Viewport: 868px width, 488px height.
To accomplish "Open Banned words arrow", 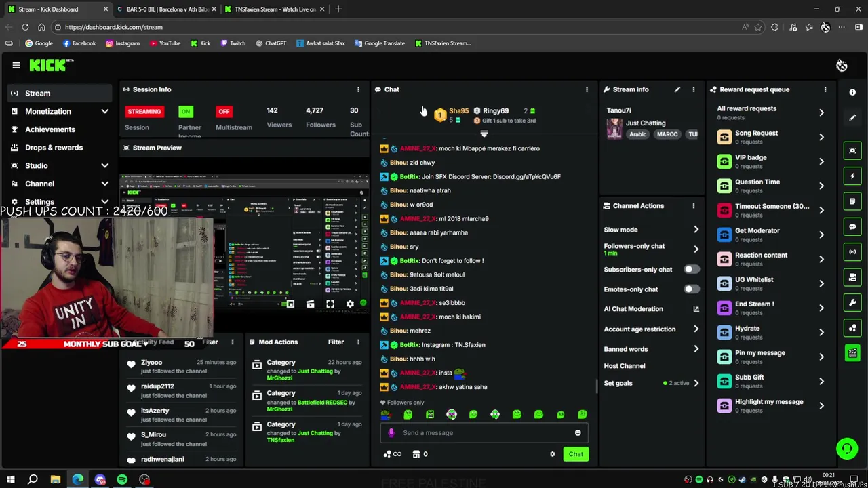I will tap(696, 349).
